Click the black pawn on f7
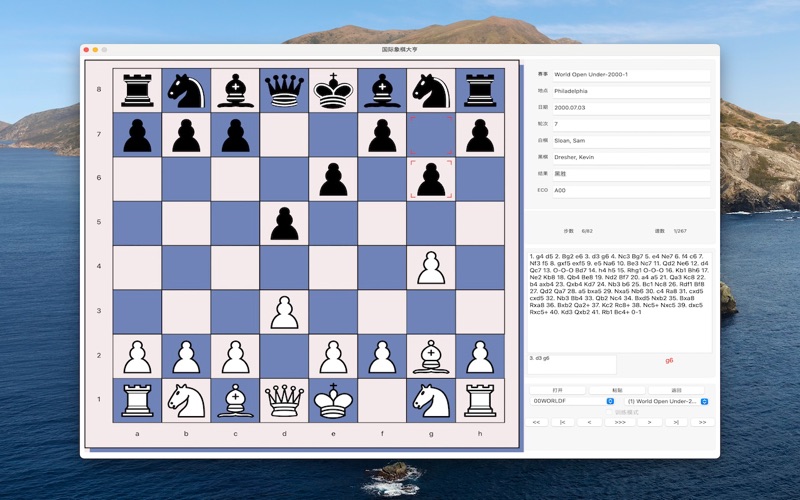Image resolution: width=800 pixels, height=500 pixels. coord(382,135)
